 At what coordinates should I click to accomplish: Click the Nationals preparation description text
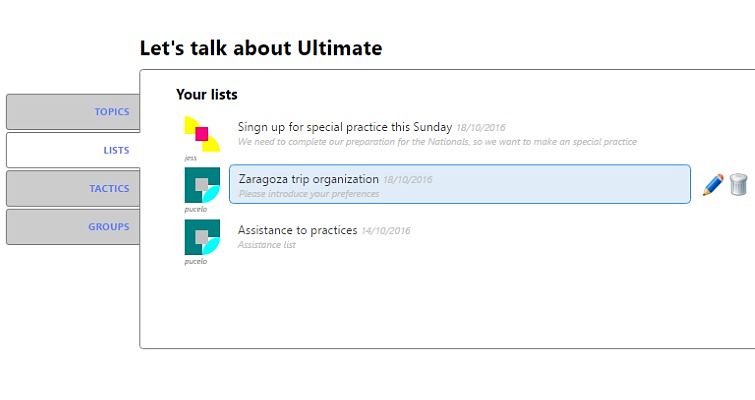(x=437, y=142)
